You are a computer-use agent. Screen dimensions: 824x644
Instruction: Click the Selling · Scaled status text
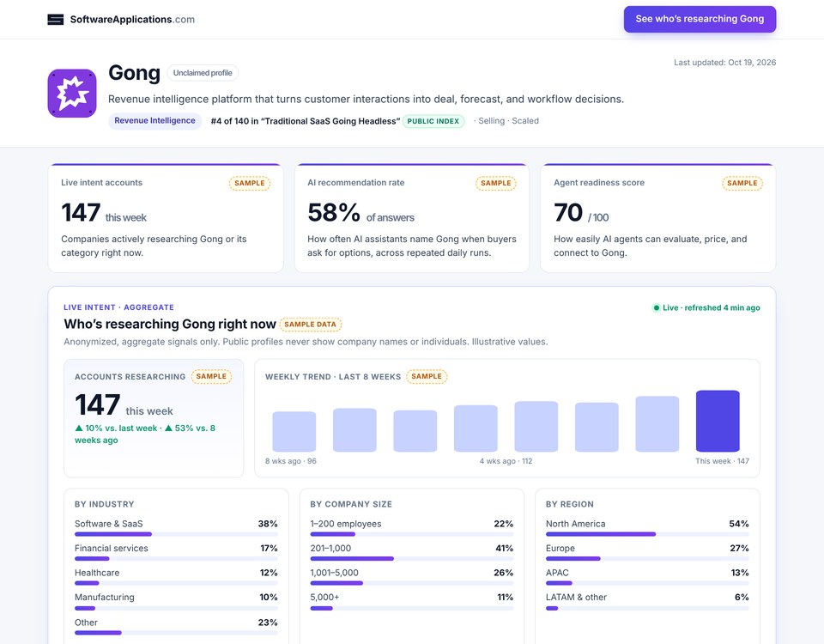pos(506,121)
